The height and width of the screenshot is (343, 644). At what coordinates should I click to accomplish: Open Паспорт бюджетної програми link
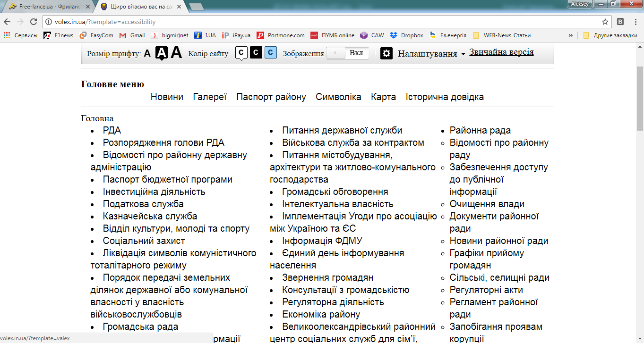[x=168, y=179]
